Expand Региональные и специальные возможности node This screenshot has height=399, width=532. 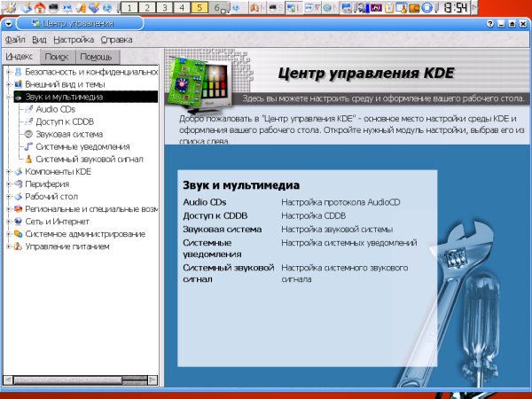click(x=9, y=209)
